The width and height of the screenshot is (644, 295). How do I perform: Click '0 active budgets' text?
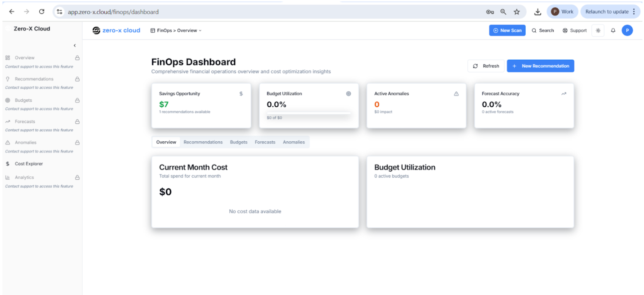tap(392, 176)
